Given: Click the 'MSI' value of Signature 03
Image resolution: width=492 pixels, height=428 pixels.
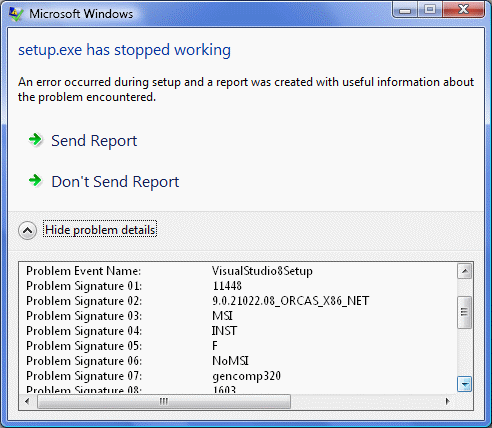Looking at the screenshot, I should click(x=222, y=316).
